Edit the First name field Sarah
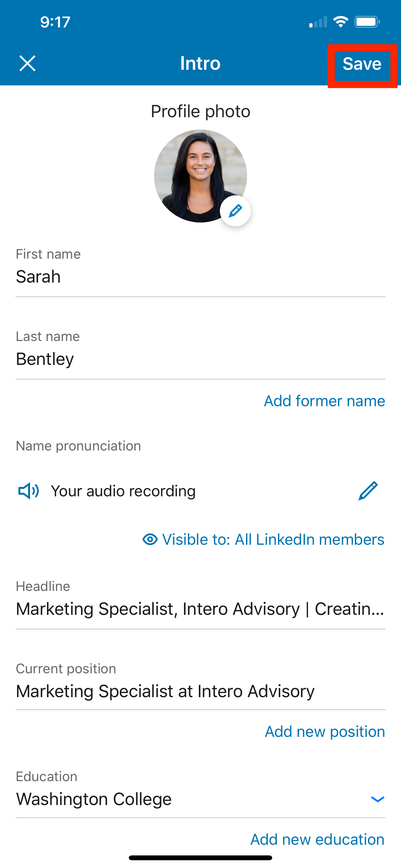This screenshot has width=401, height=868. coord(200,276)
